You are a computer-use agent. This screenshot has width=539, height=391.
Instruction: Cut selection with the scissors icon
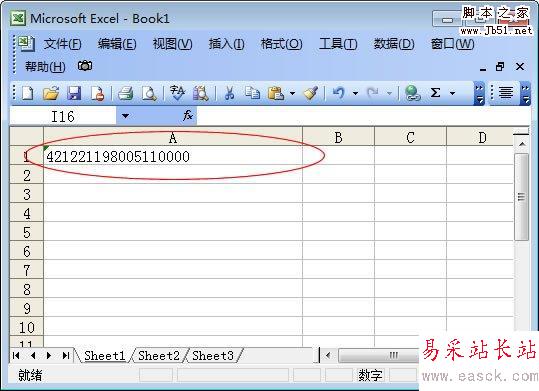tap(229, 93)
